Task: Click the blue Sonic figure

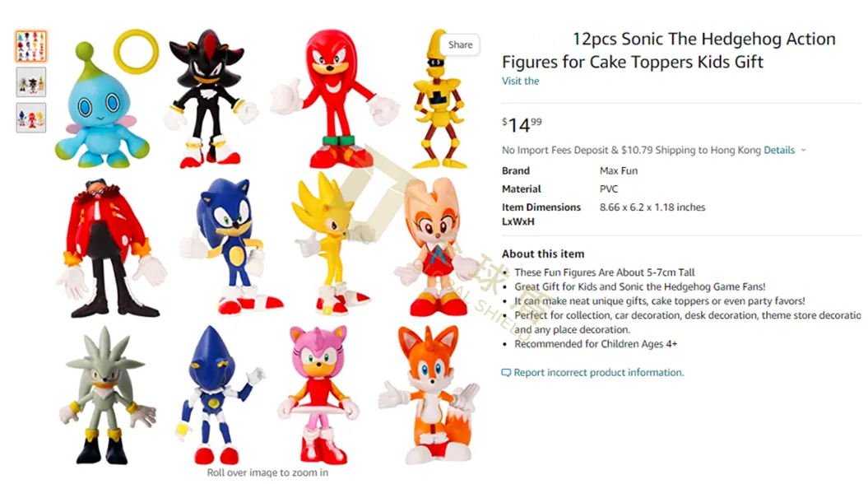Action: pyautogui.click(x=233, y=245)
